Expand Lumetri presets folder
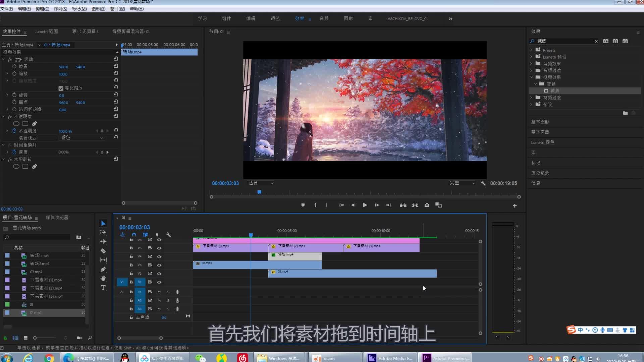The height and width of the screenshot is (362, 644). pyautogui.click(x=531, y=57)
